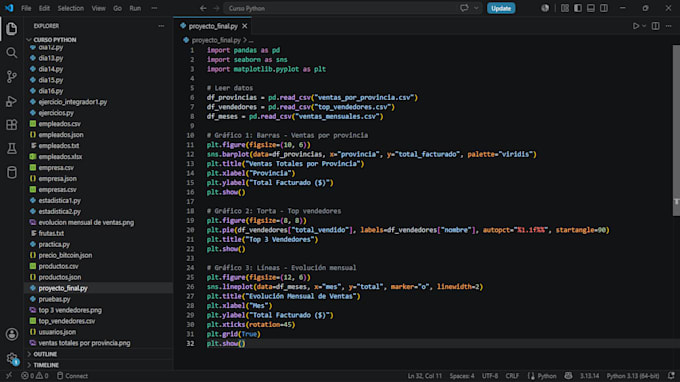Open the run button dropdown arrow
Viewport: 680px width, 382px height.
point(644,26)
